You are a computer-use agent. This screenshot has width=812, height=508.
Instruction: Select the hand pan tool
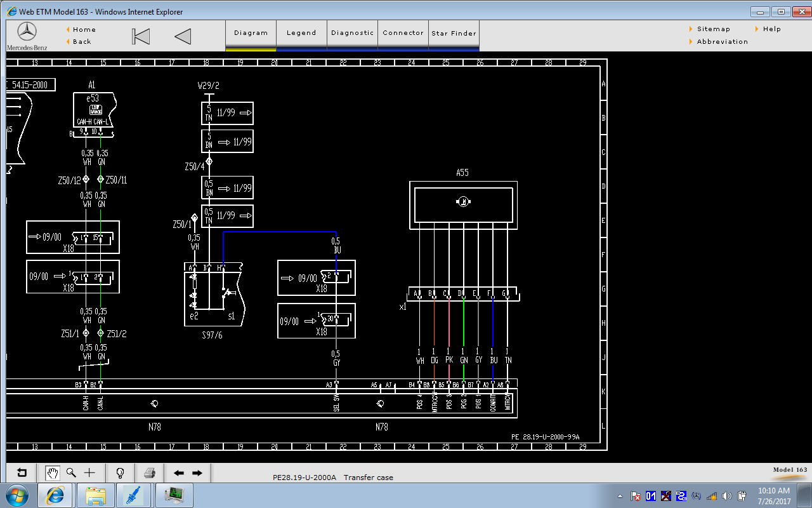coord(53,472)
